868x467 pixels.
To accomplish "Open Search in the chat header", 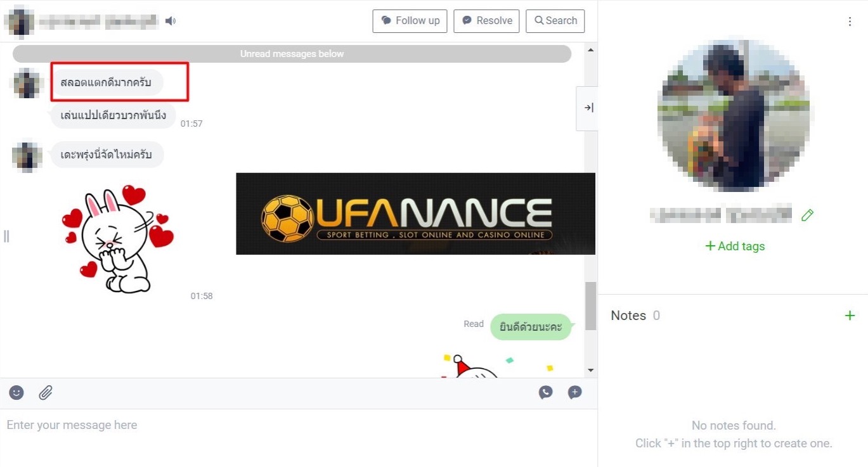I will click(x=555, y=21).
